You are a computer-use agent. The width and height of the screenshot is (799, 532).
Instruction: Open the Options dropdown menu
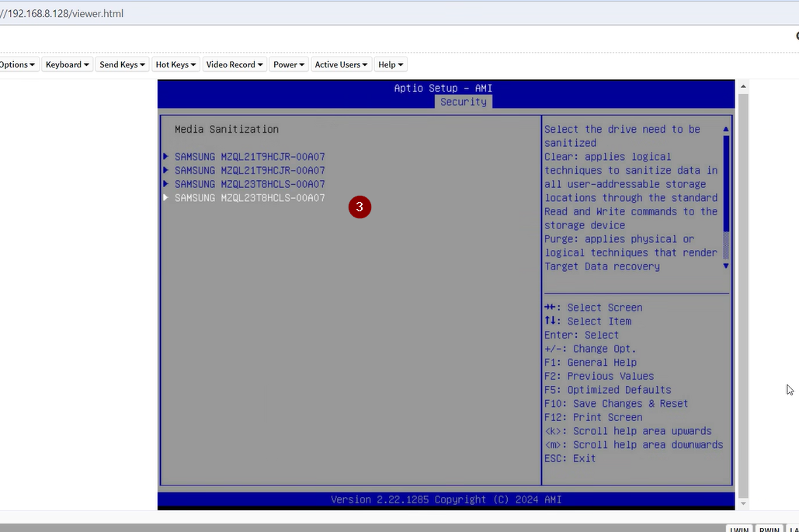click(19, 64)
